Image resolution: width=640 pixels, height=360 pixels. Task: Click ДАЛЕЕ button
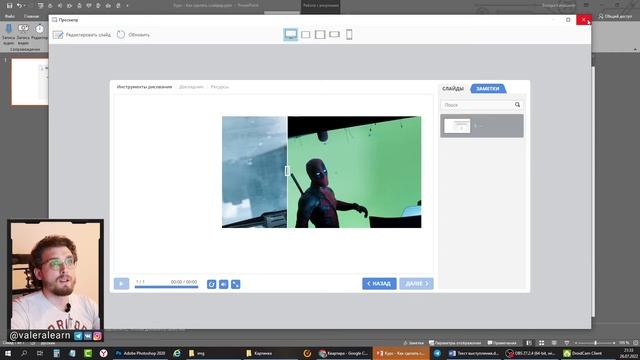click(x=416, y=284)
